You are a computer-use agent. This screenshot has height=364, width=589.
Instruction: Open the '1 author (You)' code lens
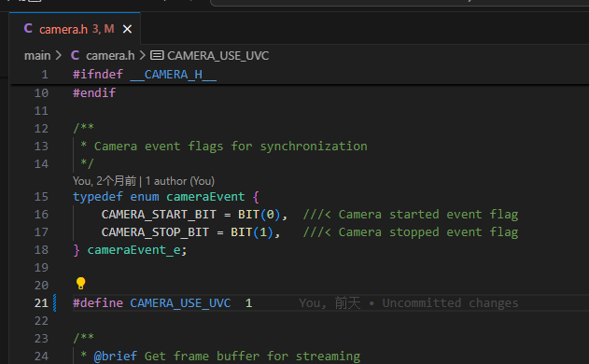(x=180, y=181)
